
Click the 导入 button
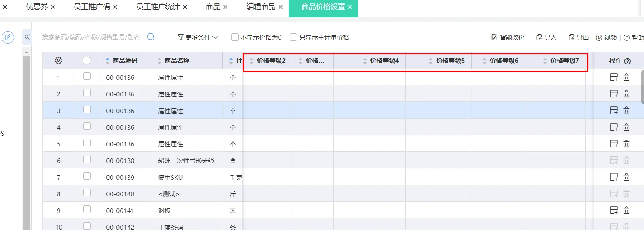click(x=546, y=37)
